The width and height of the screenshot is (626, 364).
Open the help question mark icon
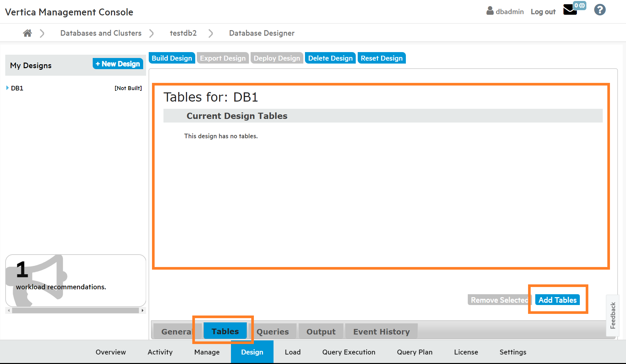point(599,10)
